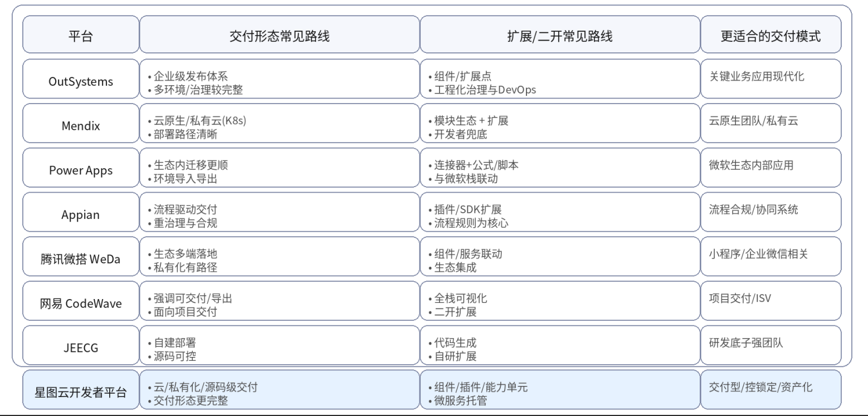Select the highlighted 星图云开发者平台 cell
868x416 pixels.
tap(80, 392)
